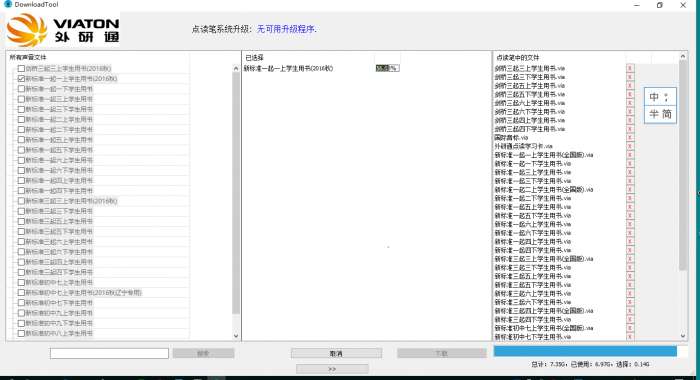
Task: Click the blue storage usage bar
Action: (585, 351)
